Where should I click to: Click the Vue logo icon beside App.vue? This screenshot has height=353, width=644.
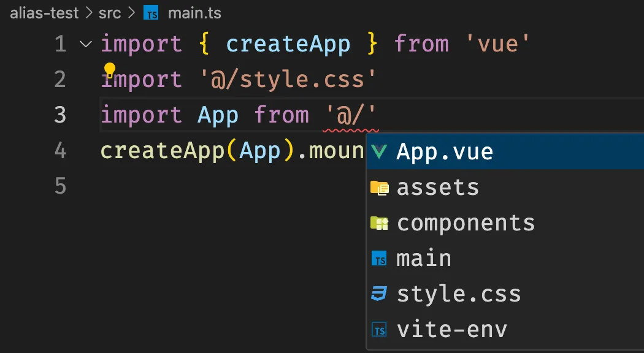pyautogui.click(x=380, y=152)
